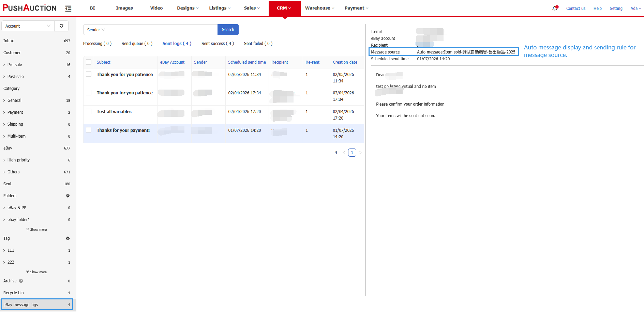Viewport: 644px width, 312px height.
Task: Click into the search text field
Action: tap(163, 30)
